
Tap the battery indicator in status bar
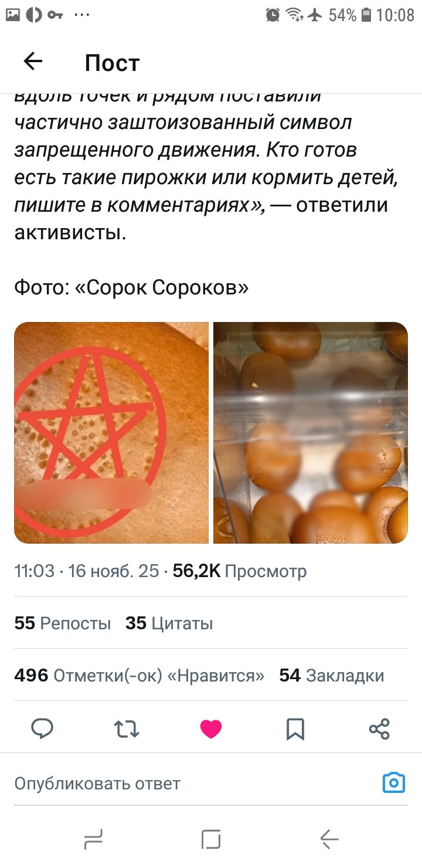pos(366,15)
